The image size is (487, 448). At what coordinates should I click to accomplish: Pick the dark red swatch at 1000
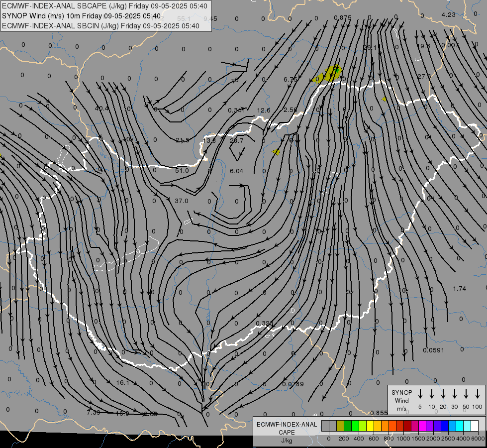tap(407, 426)
